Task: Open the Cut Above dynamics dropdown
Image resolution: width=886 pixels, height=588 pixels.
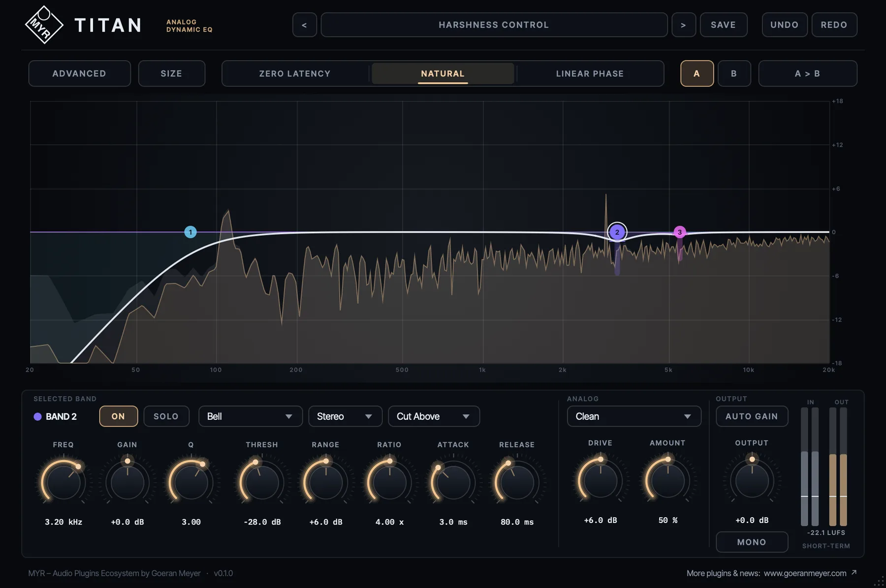Action: 434,416
